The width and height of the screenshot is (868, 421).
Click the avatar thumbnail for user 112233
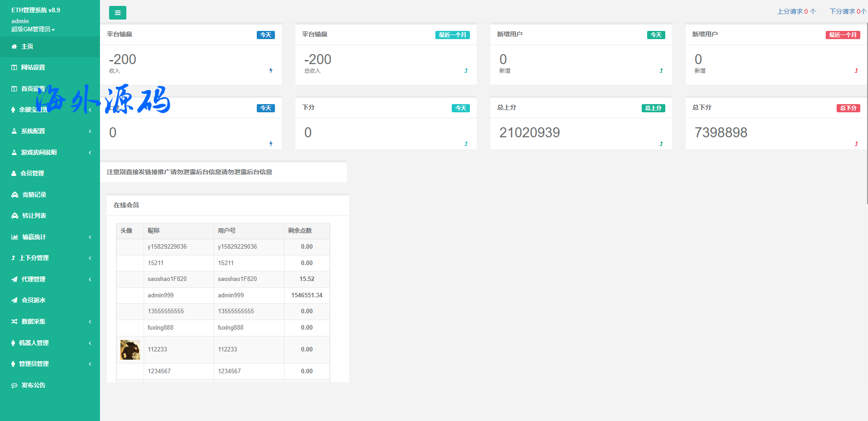click(x=130, y=350)
